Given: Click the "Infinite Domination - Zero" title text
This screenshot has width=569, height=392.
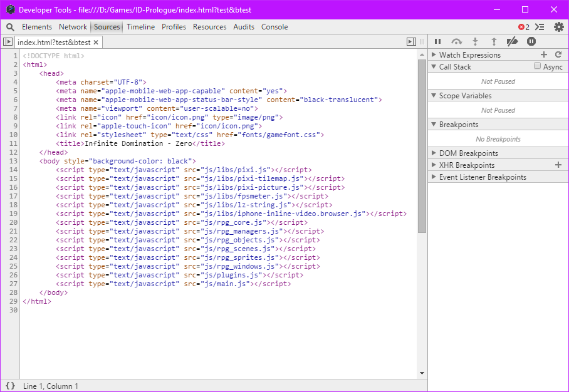Looking at the screenshot, I should 138,143.
